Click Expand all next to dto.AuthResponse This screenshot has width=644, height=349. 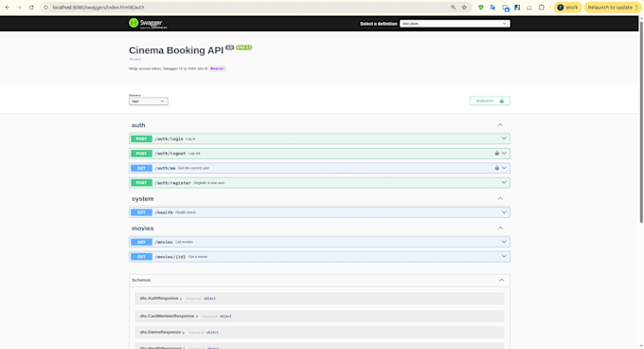pos(194,299)
